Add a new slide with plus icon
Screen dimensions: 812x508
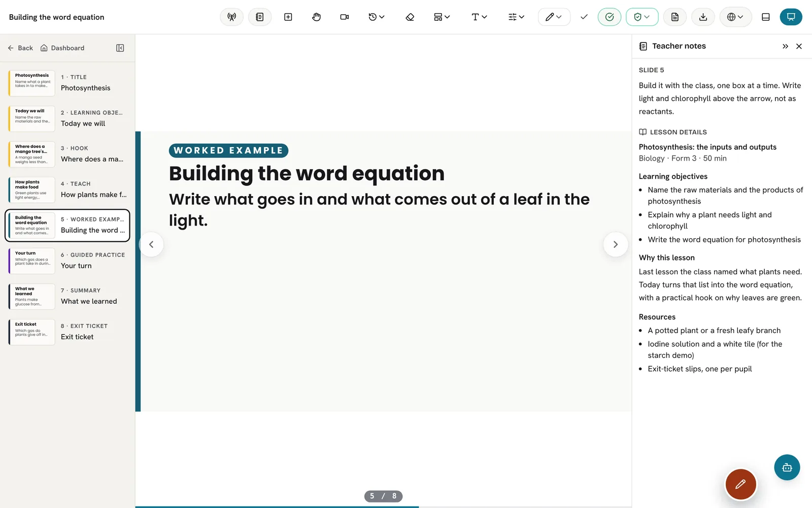point(288,17)
